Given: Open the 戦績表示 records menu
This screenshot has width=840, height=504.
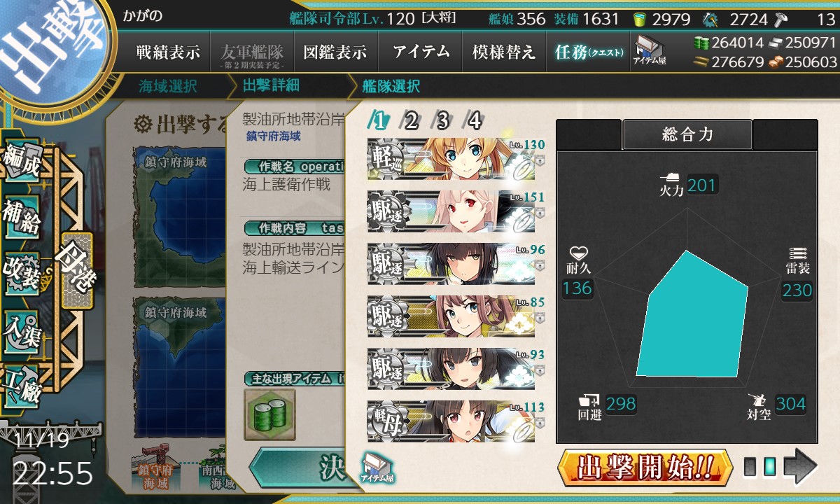Looking at the screenshot, I should click(168, 52).
